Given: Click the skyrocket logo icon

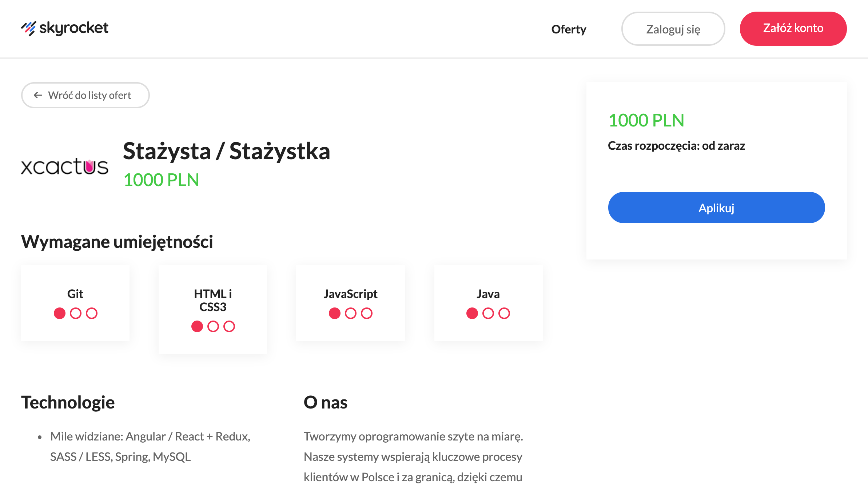Looking at the screenshot, I should pos(28,28).
